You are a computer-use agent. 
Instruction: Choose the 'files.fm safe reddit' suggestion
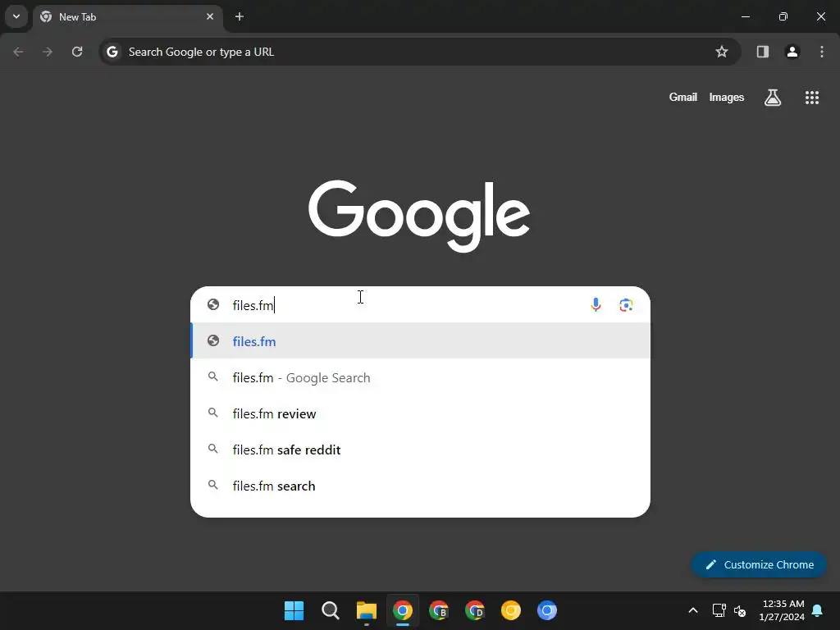(421, 450)
